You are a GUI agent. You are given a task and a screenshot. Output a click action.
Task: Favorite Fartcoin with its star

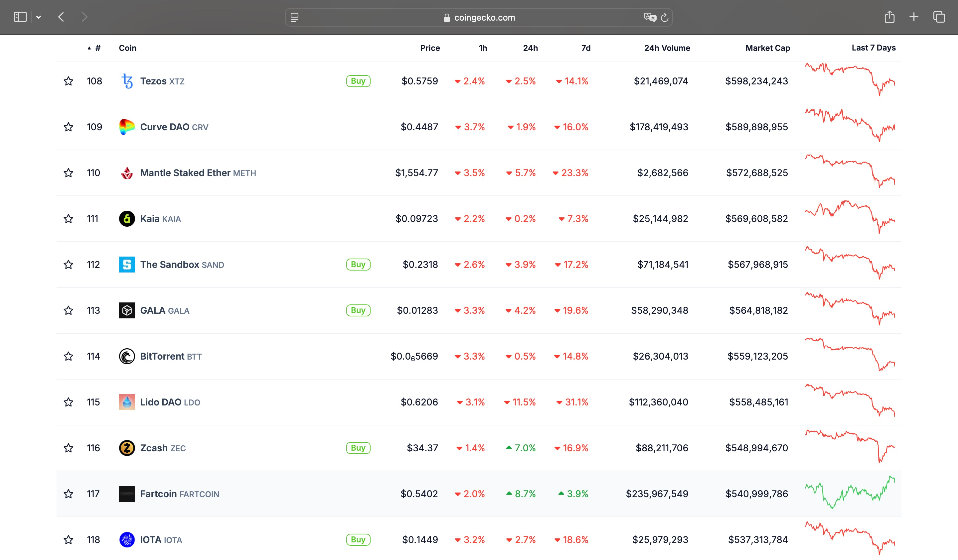(69, 494)
